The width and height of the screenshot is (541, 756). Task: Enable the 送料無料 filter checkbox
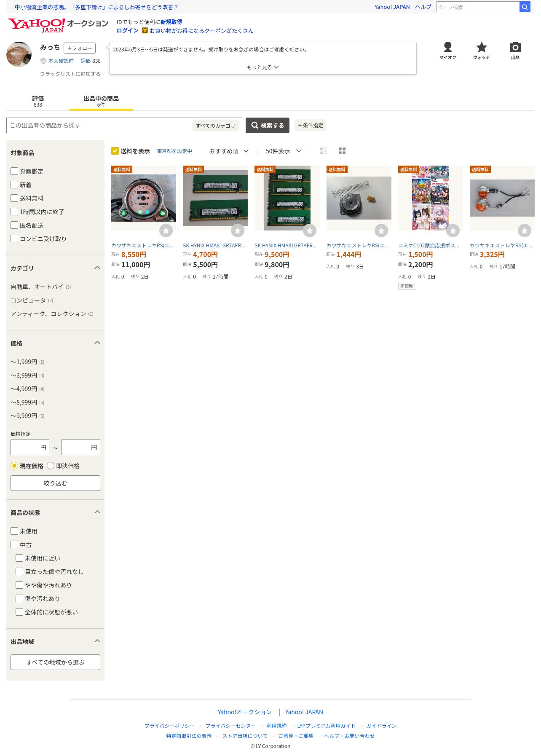14,198
